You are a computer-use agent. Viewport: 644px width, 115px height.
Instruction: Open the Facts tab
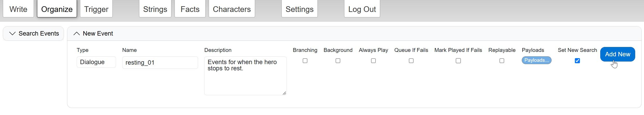(190, 9)
